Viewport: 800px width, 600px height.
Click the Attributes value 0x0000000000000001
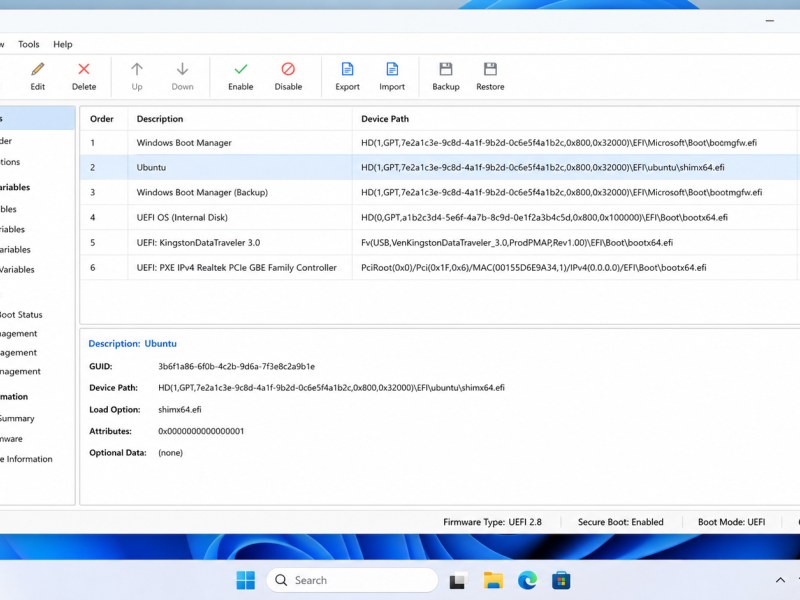click(201, 431)
